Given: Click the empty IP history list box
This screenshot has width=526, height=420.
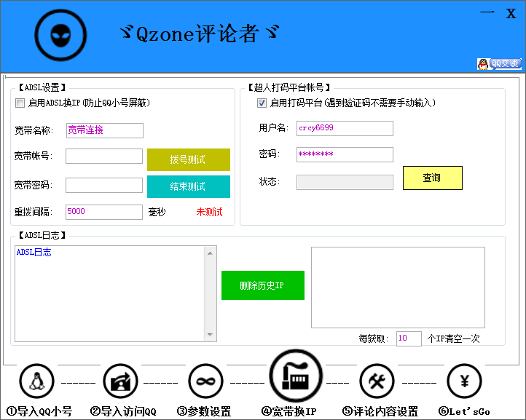Looking at the screenshot, I should click(x=398, y=288).
